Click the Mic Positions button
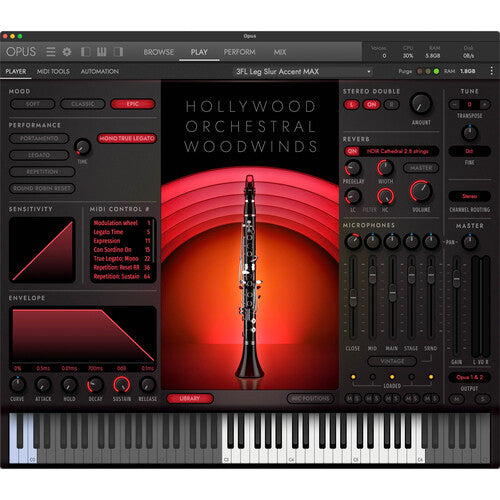The height and width of the screenshot is (500, 500). tap(310, 398)
